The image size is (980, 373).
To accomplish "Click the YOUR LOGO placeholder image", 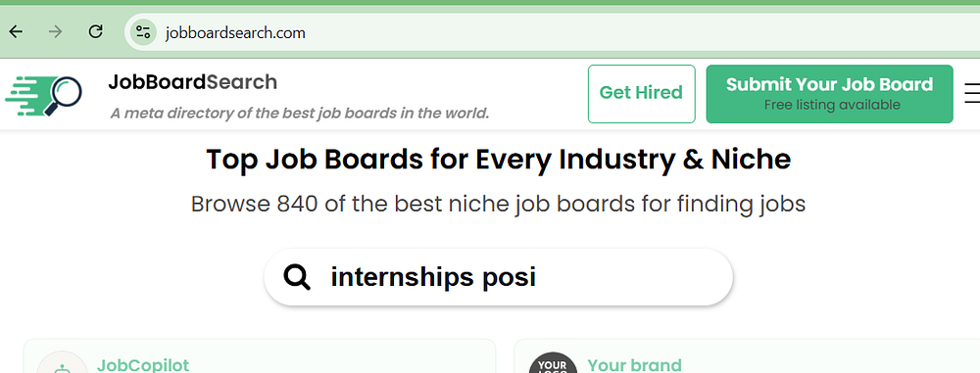I will (x=553, y=362).
